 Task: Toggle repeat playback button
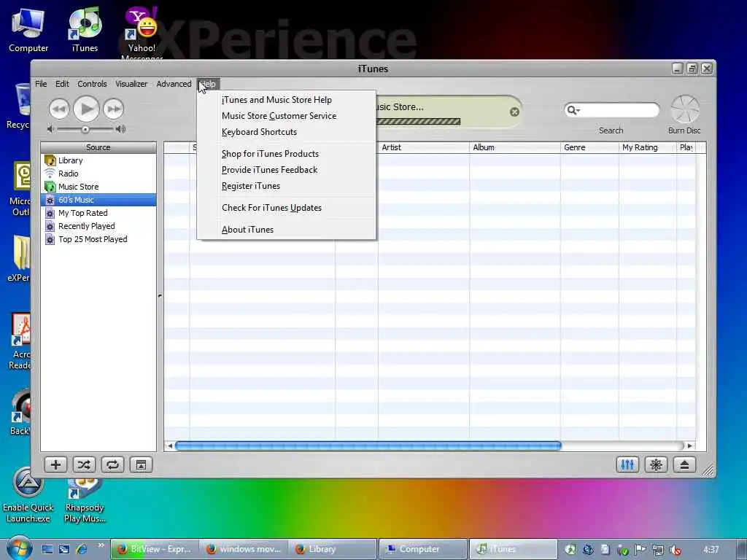click(112, 464)
